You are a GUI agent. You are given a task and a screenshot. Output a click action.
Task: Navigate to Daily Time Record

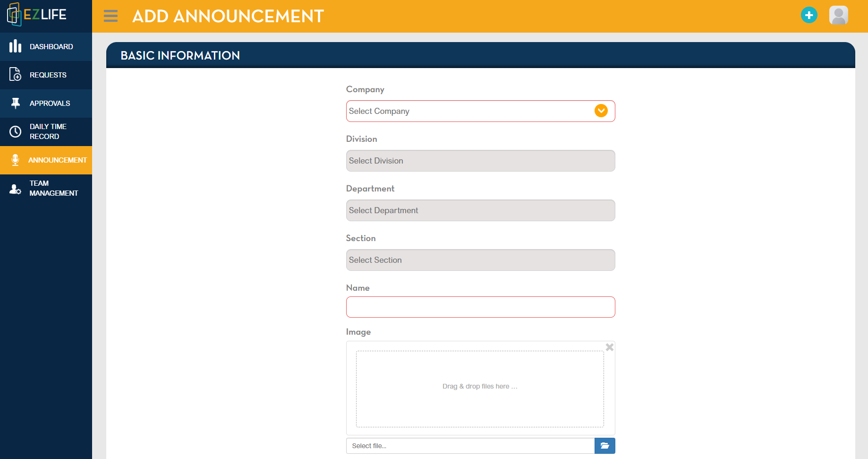tap(46, 132)
